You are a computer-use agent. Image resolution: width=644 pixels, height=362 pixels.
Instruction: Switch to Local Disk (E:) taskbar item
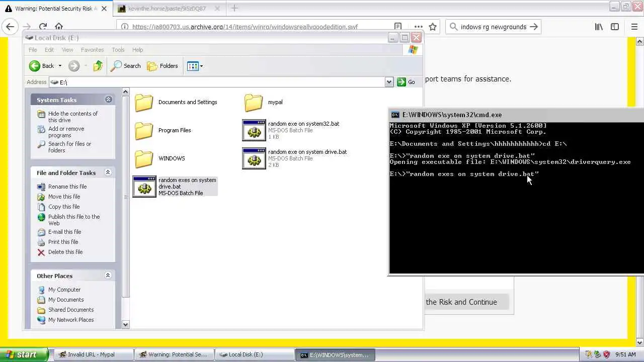(255, 354)
